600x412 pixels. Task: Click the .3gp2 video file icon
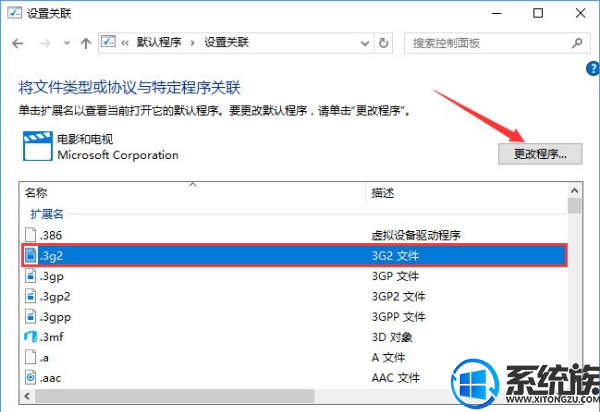coord(31,296)
